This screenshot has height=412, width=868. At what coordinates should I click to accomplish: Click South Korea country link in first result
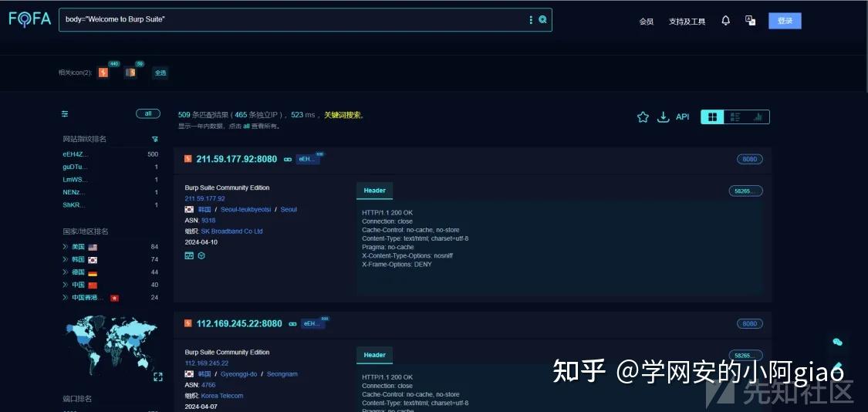204,209
